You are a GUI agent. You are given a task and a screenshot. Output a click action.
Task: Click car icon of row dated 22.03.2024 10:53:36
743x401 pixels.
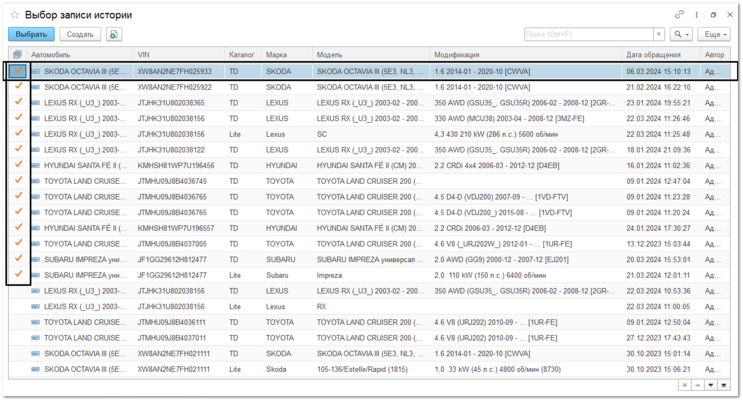pyautogui.click(x=36, y=291)
